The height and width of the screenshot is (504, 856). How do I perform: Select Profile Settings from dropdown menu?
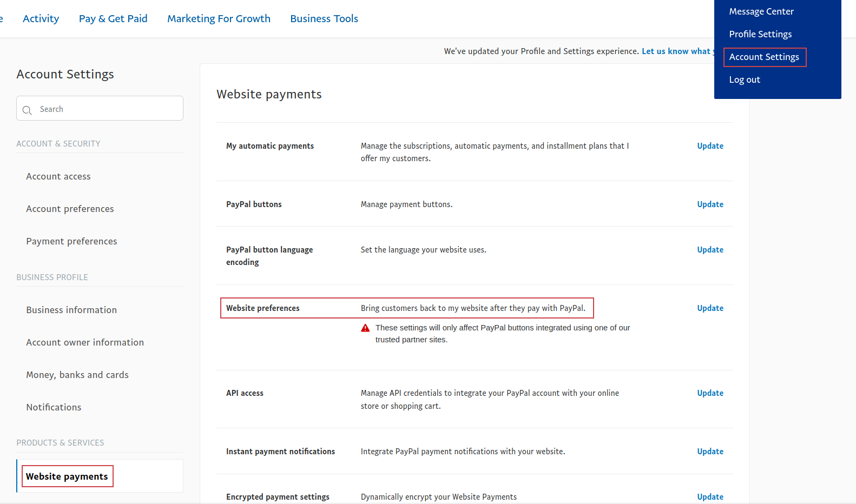760,34
